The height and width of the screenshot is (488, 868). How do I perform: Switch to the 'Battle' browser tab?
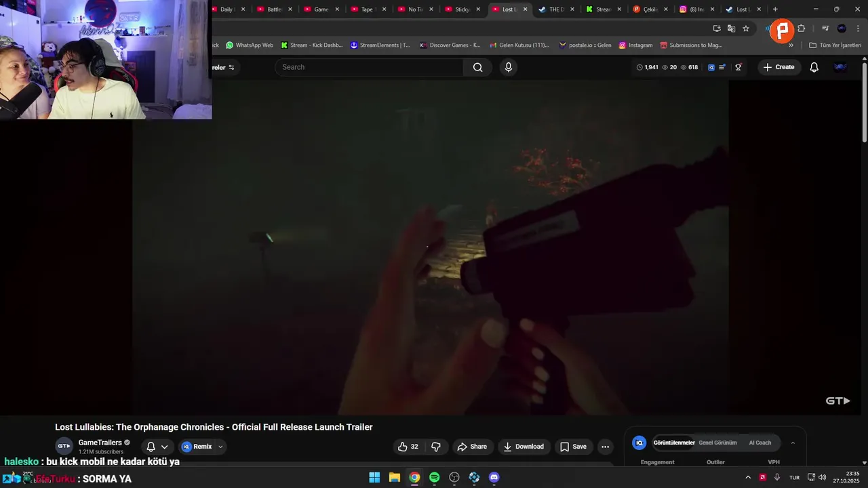point(275,9)
